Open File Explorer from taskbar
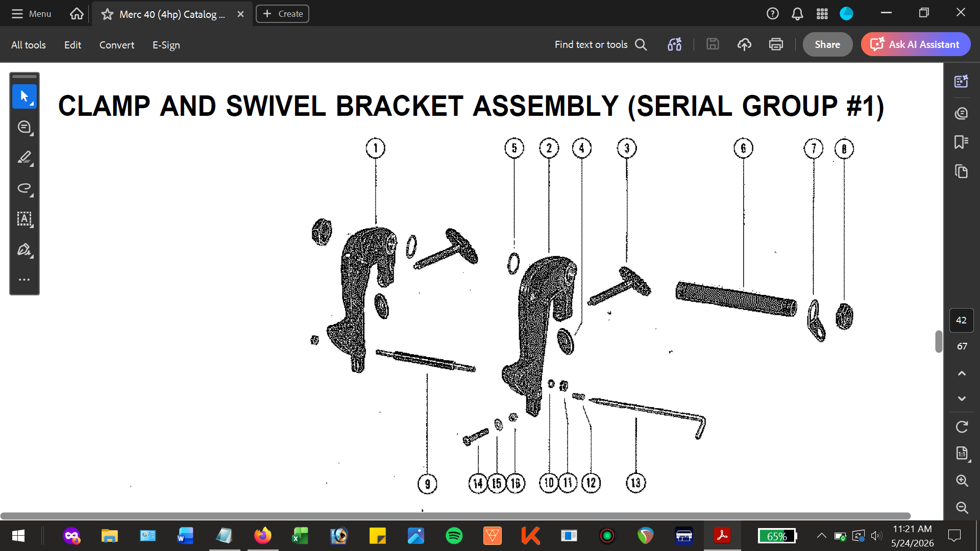Image resolution: width=980 pixels, height=551 pixels. pos(109,536)
